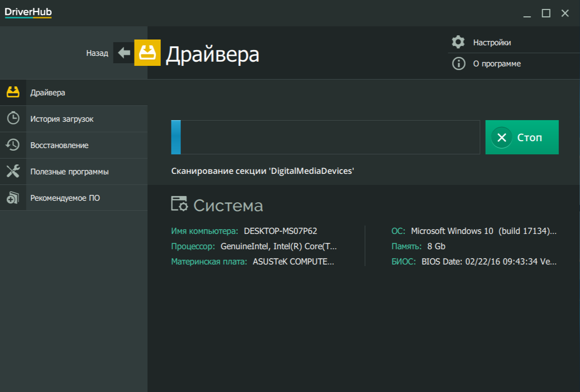Open О программе link

(497, 64)
